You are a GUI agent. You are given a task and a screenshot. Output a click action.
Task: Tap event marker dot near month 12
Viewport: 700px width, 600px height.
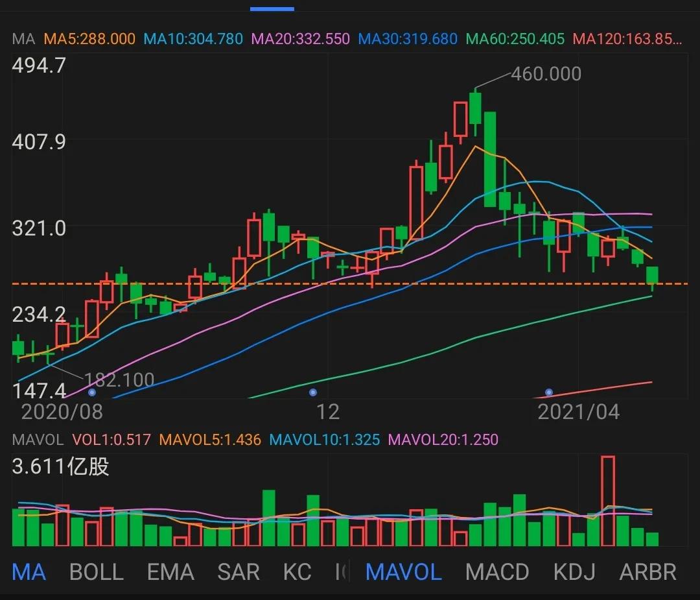313,392
